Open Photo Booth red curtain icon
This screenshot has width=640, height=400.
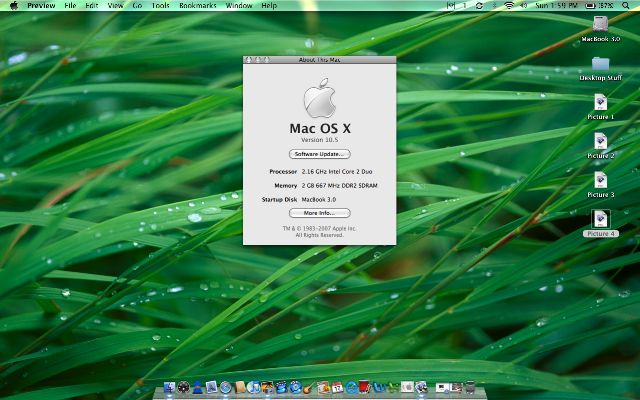[x=364, y=387]
